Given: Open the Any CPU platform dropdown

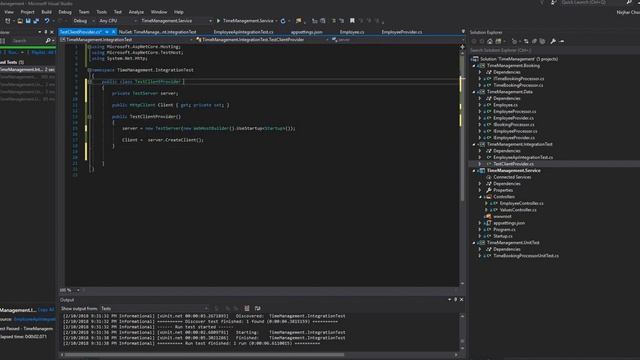Looking at the screenshot, I should click(117, 21).
